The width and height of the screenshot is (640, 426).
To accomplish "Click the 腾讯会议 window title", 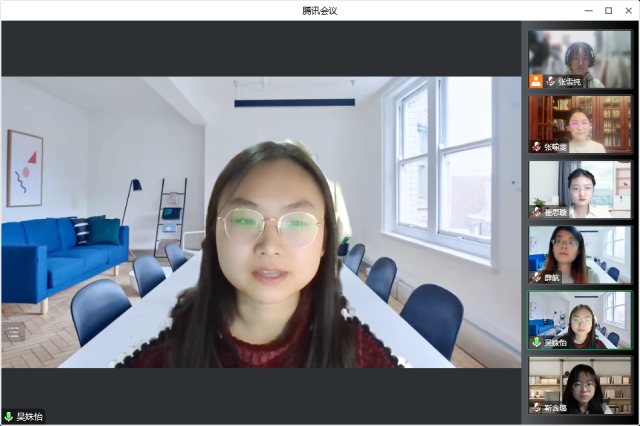I will (320, 10).
